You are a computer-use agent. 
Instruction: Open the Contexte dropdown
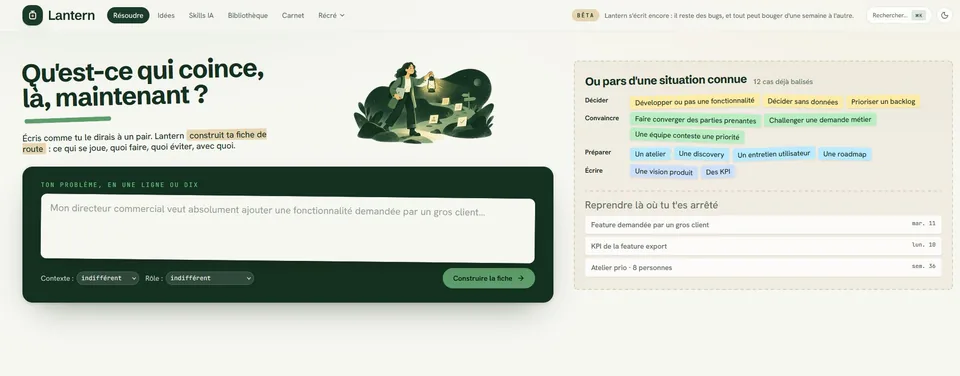(108, 278)
